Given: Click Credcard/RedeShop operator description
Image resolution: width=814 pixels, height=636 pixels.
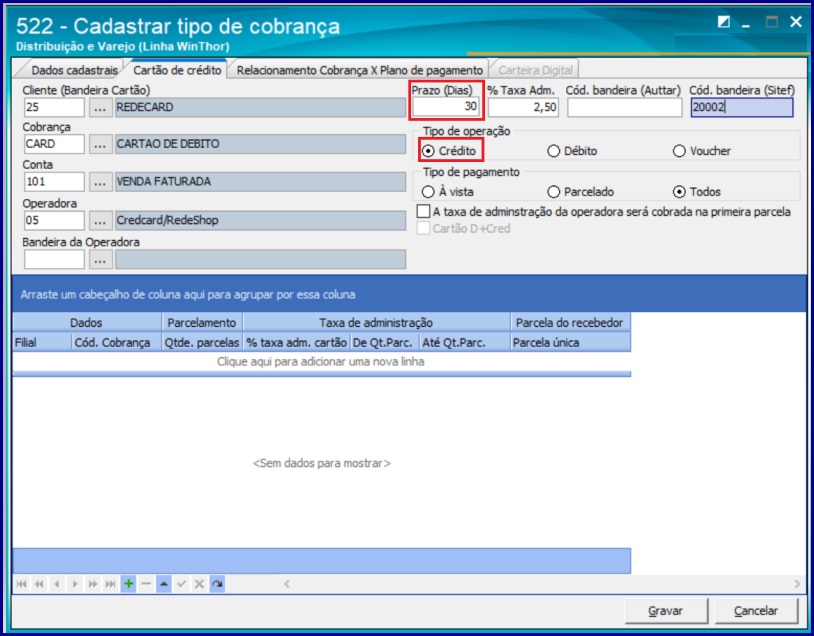Looking at the screenshot, I should point(167,220).
